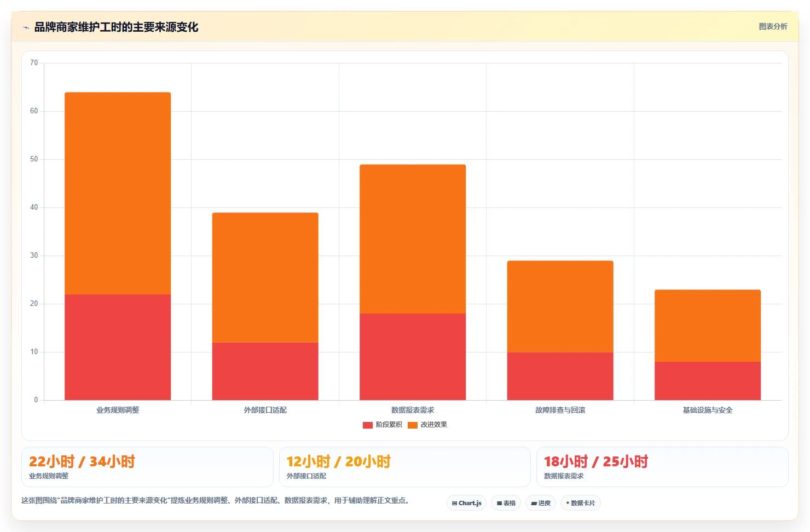Click the y-axis value 60
Viewport: 810px width, 532px height.
(34, 111)
